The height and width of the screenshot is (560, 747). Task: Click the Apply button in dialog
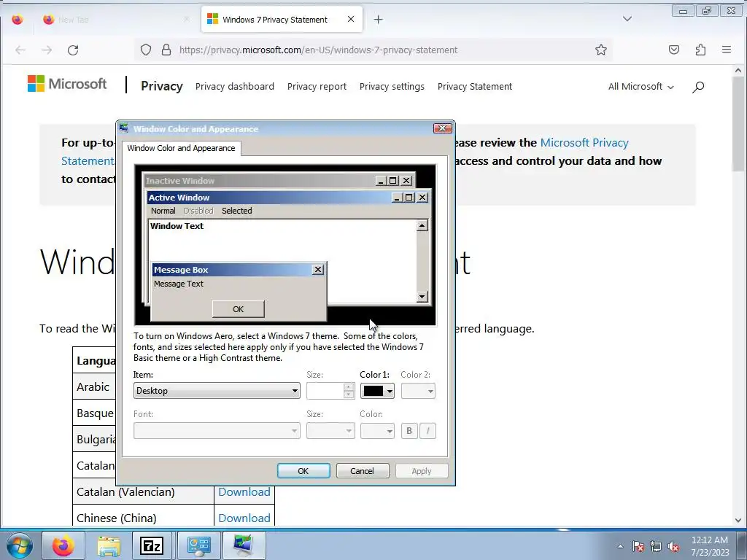(x=422, y=471)
